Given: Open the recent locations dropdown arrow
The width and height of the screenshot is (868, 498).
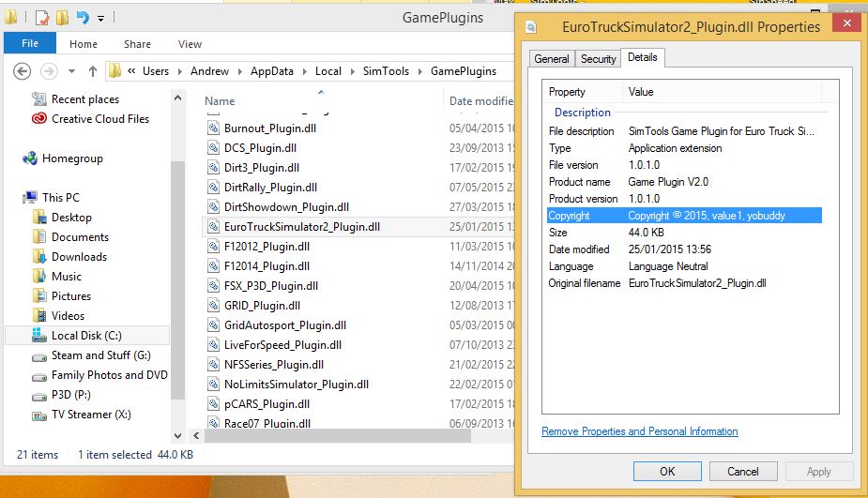Looking at the screenshot, I should pyautogui.click(x=71, y=71).
